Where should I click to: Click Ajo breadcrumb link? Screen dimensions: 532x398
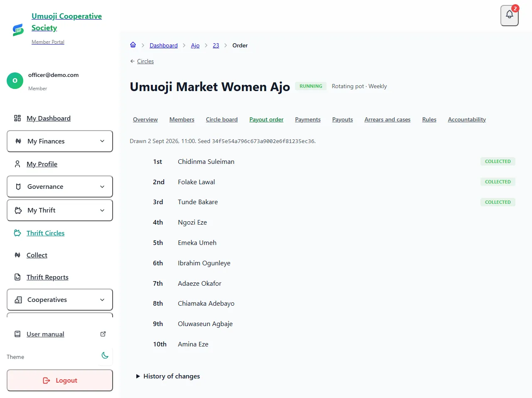(195, 45)
